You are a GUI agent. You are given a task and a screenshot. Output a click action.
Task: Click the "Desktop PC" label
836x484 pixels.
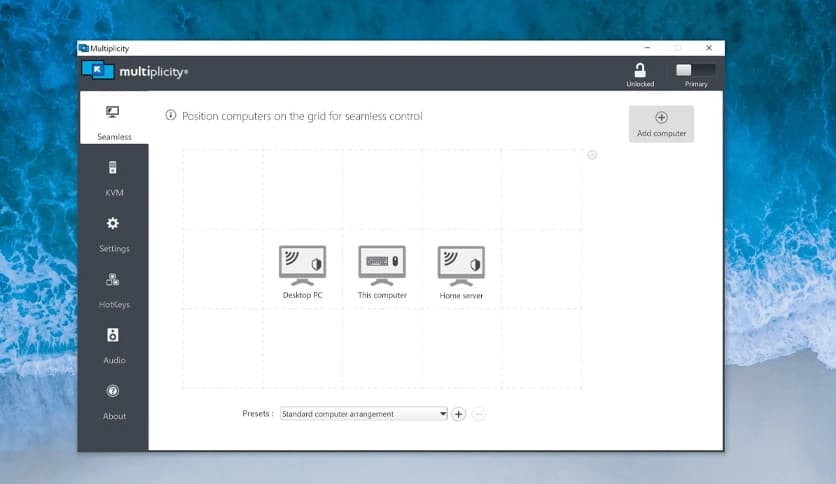tap(302, 295)
